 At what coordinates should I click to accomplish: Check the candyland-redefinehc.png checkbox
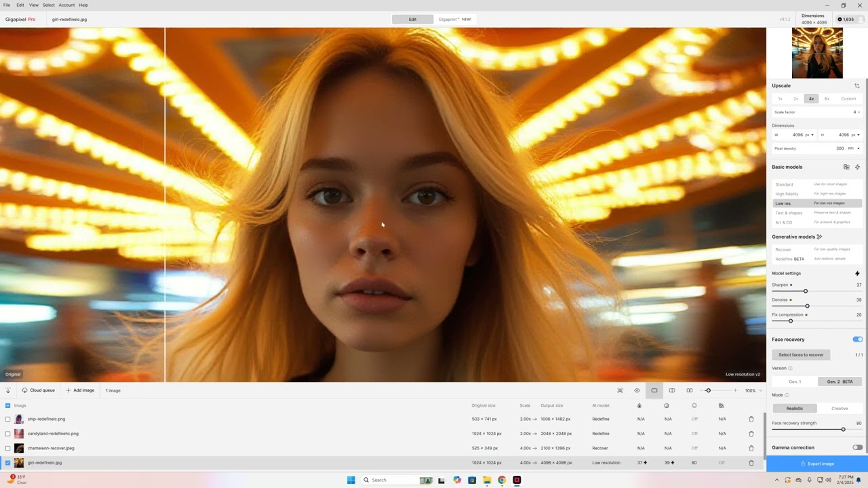(x=8, y=434)
